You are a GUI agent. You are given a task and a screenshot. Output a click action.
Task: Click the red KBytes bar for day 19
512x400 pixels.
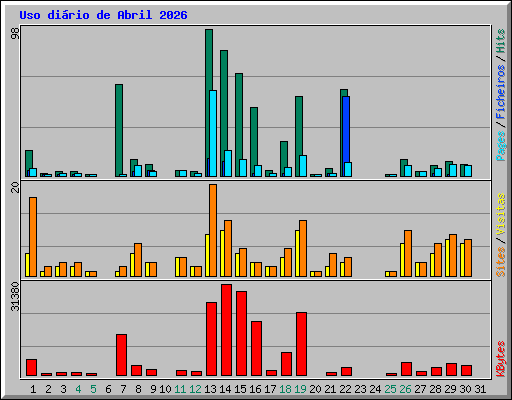(x=301, y=344)
